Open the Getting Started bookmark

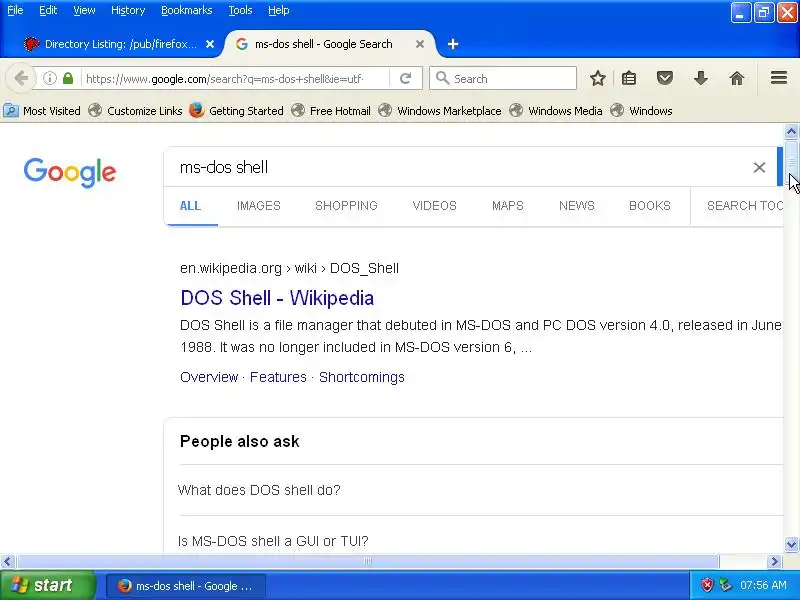point(236,111)
